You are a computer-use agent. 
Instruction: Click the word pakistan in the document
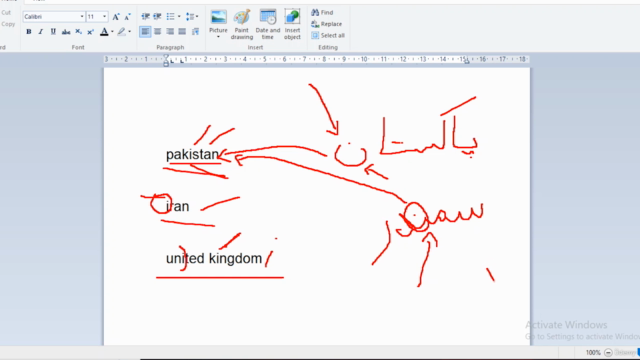click(192, 155)
